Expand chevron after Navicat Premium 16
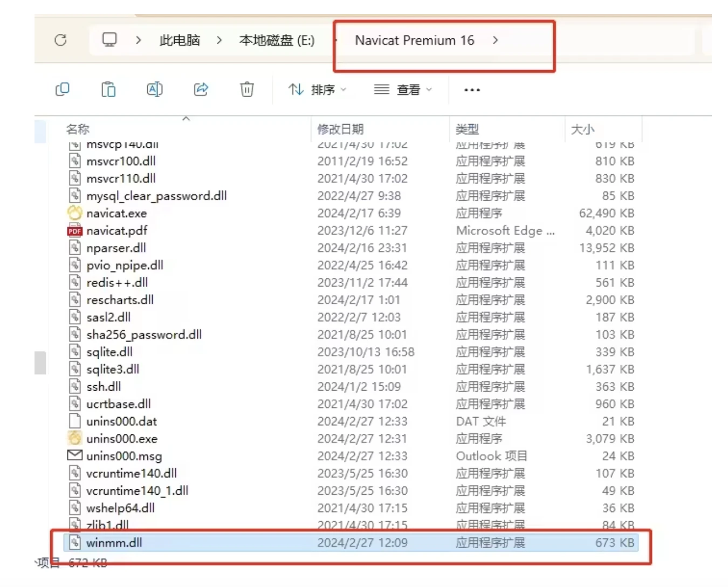This screenshot has height=587, width=728. [495, 40]
